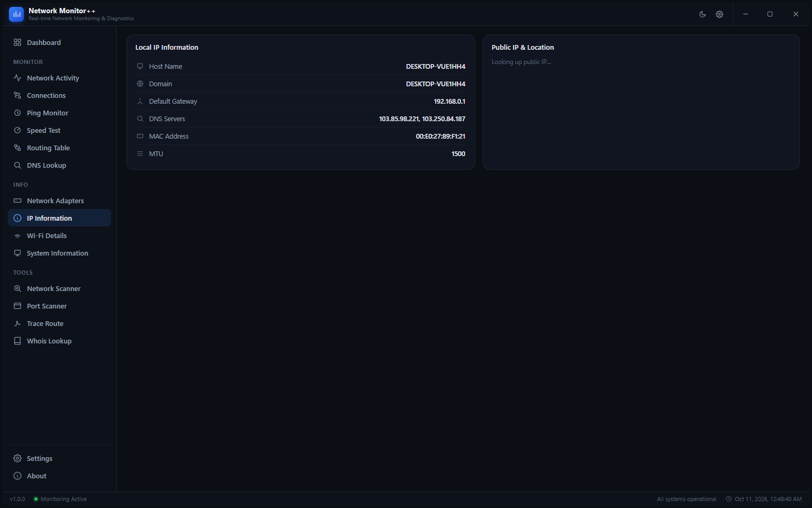Open the About page
Image resolution: width=812 pixels, height=508 pixels.
[x=59, y=476]
